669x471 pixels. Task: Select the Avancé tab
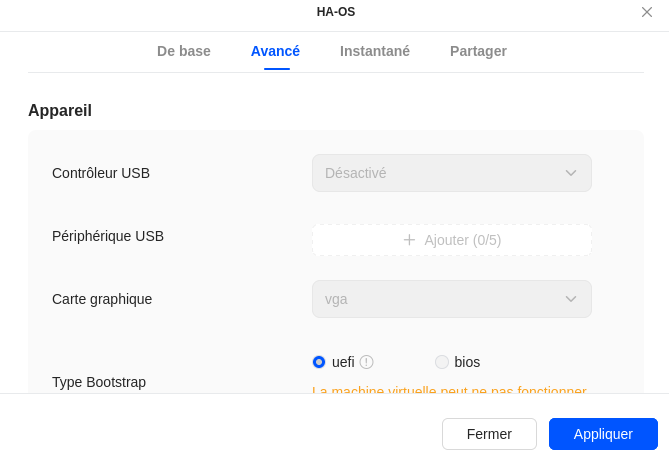275,51
